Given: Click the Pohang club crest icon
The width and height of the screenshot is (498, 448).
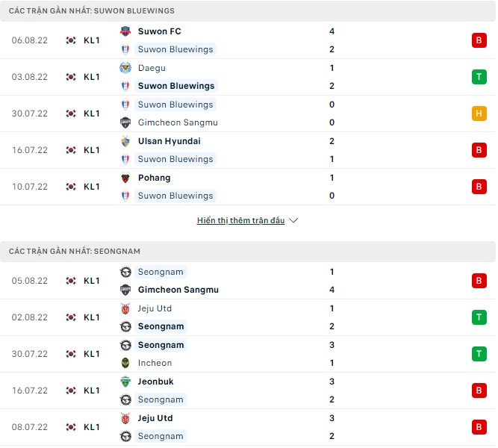Looking at the screenshot, I should click(x=125, y=178).
